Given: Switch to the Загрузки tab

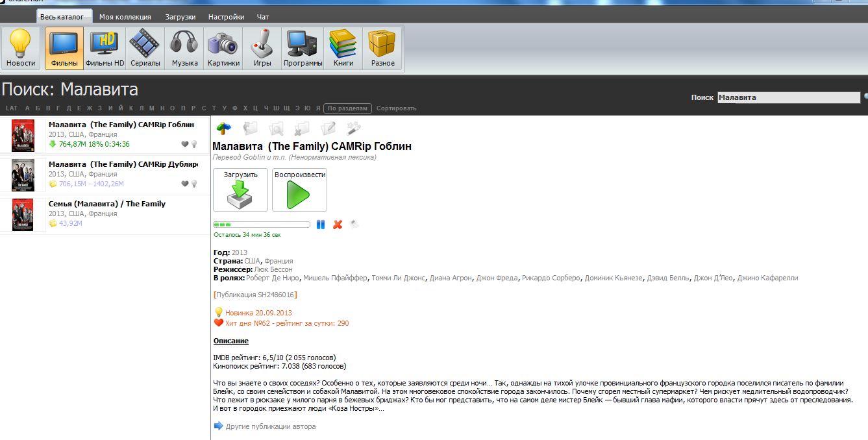Looking at the screenshot, I should point(180,17).
